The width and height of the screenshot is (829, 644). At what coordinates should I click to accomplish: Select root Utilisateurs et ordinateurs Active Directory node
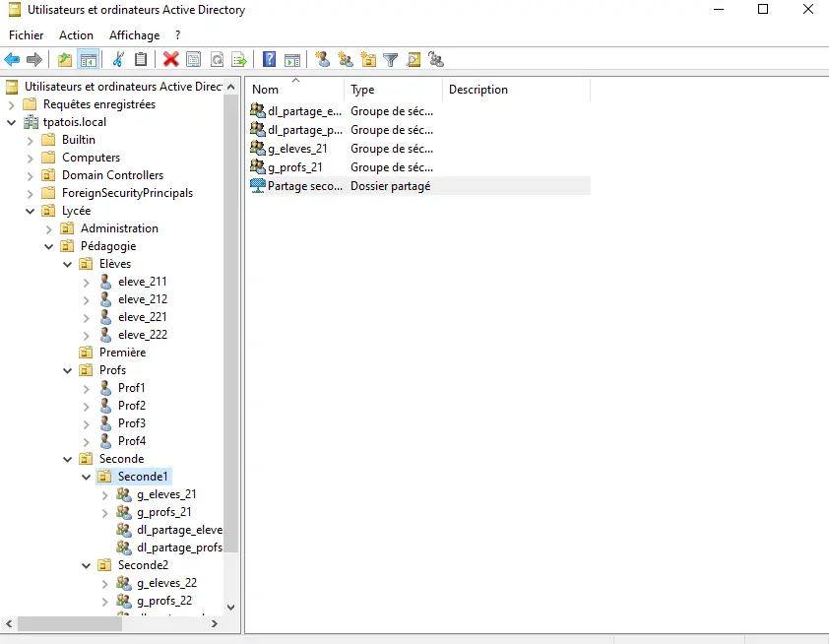pyautogui.click(x=124, y=87)
